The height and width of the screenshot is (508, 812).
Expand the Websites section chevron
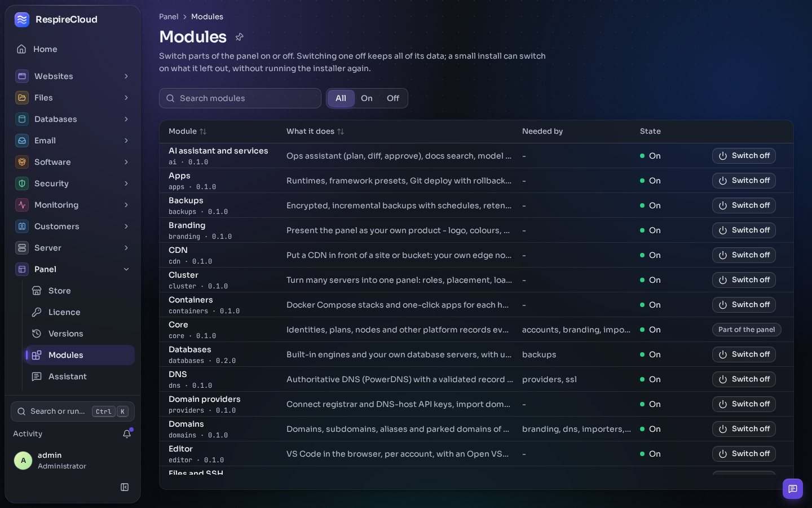click(126, 76)
